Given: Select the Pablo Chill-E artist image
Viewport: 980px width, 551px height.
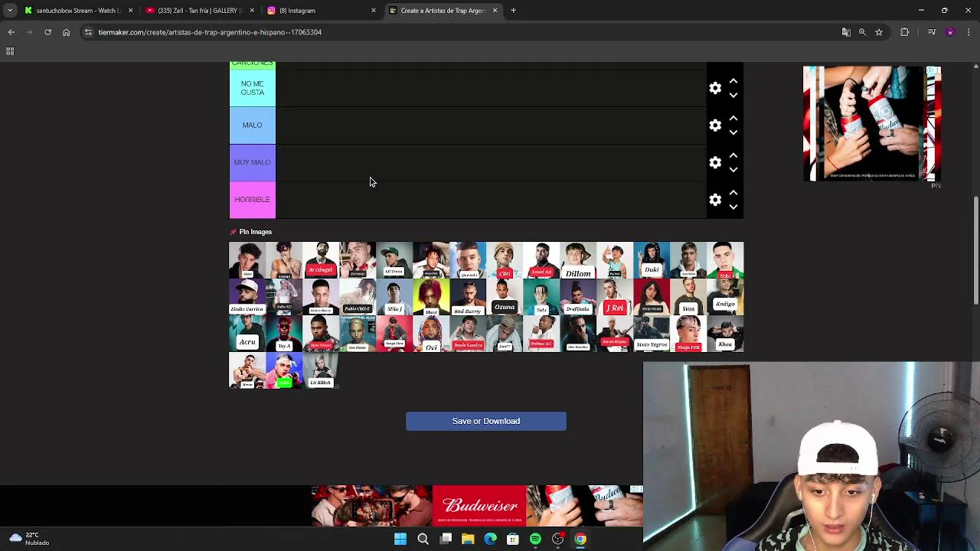Looking at the screenshot, I should point(358,297).
